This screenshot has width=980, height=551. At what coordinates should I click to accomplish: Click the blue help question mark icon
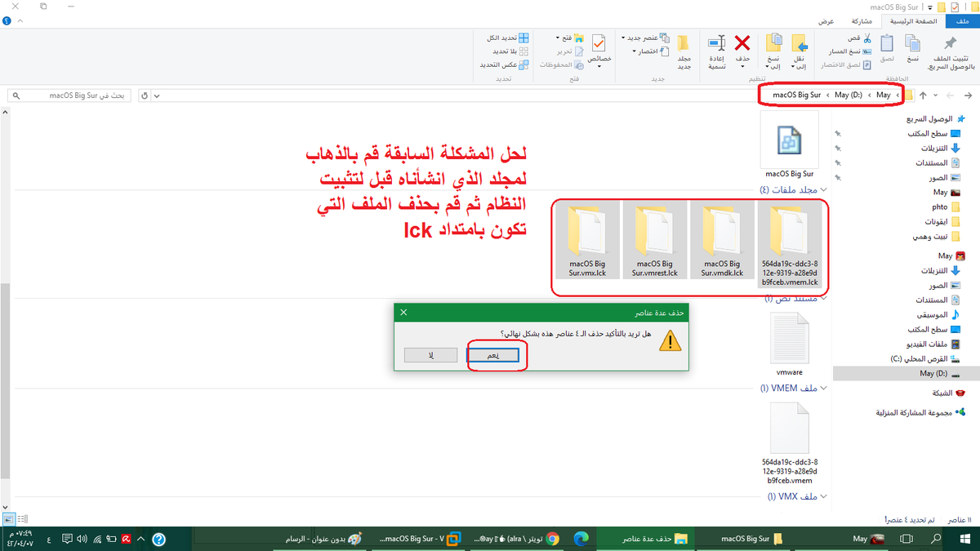[x=7, y=22]
